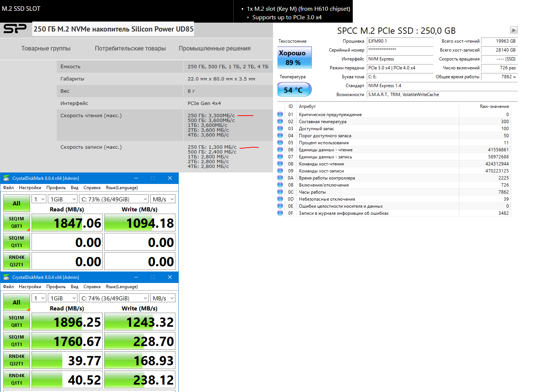Image resolution: width=536 pixels, height=392 pixels.
Task: Click the status circle for Процент использования
Action: pyautogui.click(x=280, y=142)
